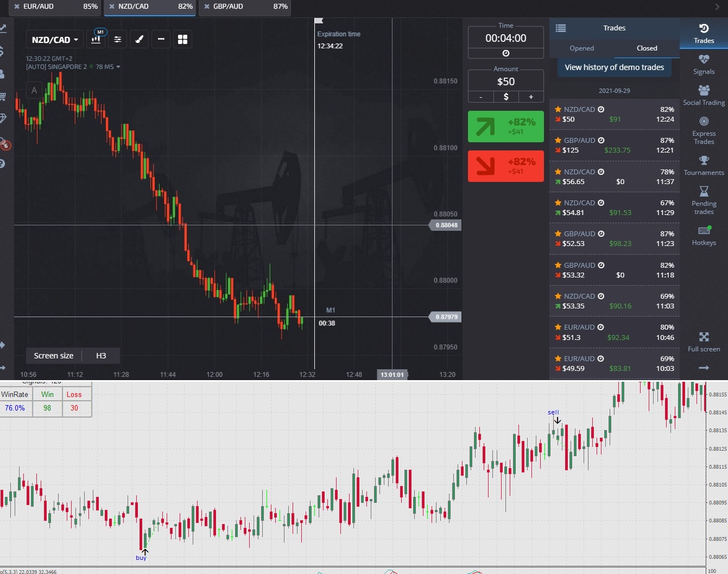Open more chart options ellipsis menu
This screenshot has height=574, width=728.
pos(161,39)
